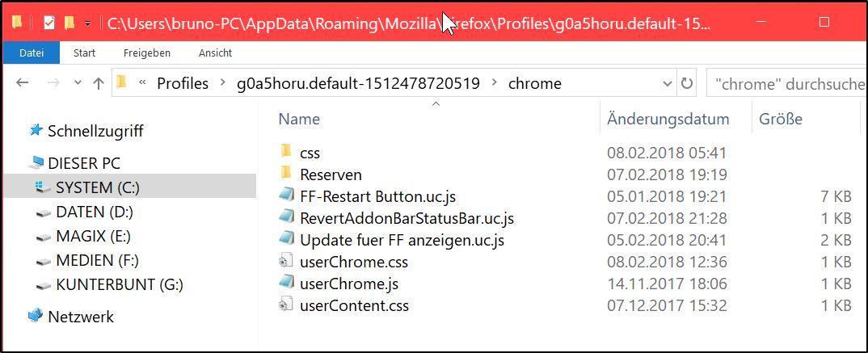Click the New Folder icon in title bar
The height and width of the screenshot is (353, 868).
pyautogui.click(x=69, y=23)
